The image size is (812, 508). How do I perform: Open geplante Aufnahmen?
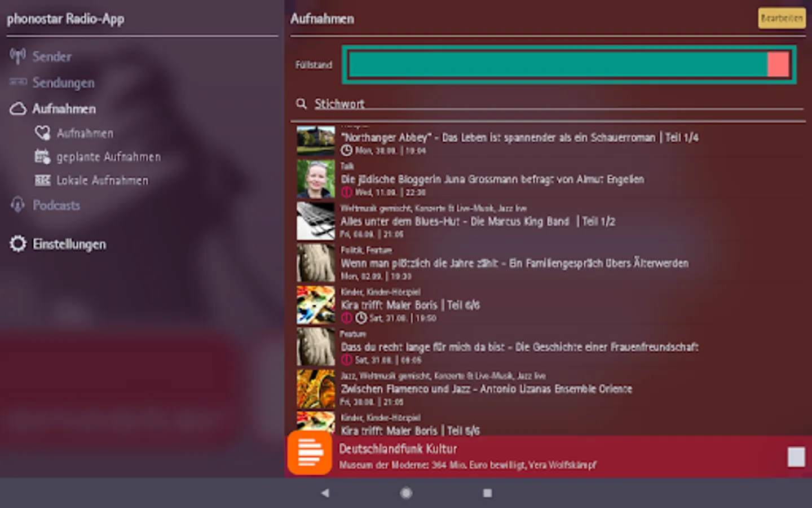[108, 157]
